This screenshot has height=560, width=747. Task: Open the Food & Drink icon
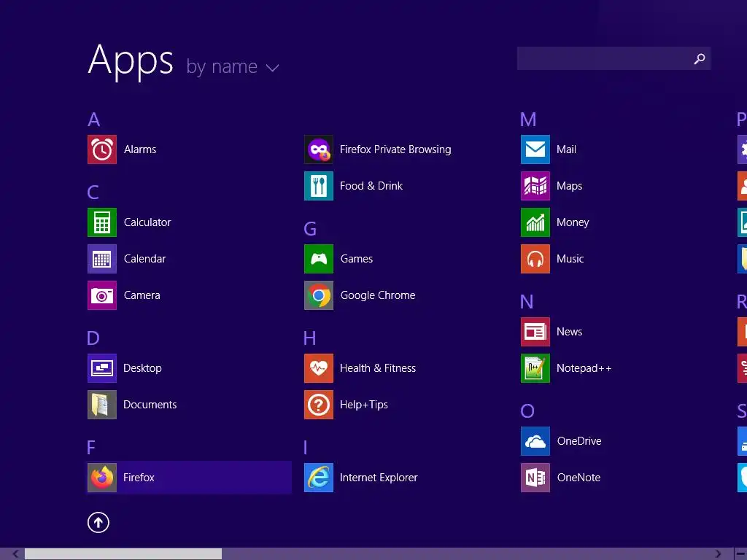pos(319,186)
